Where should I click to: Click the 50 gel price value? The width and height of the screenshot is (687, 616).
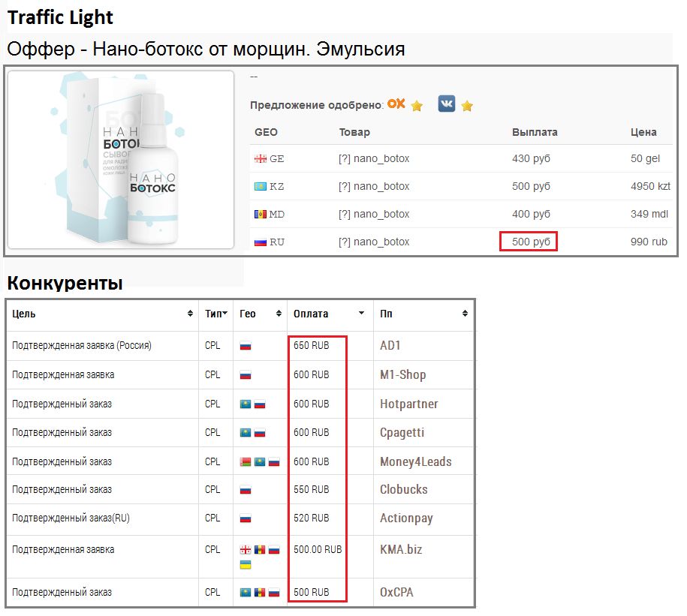(x=645, y=158)
